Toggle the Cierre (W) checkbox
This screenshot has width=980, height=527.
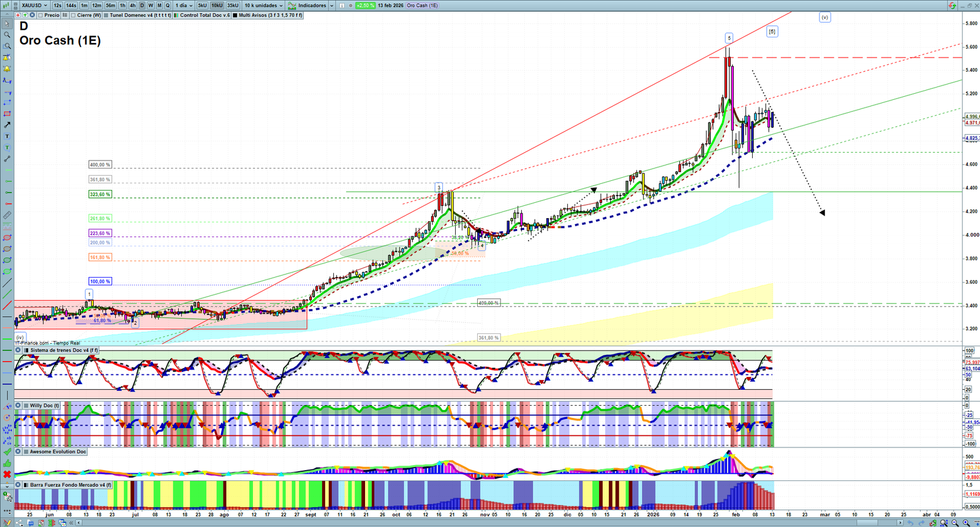point(73,15)
